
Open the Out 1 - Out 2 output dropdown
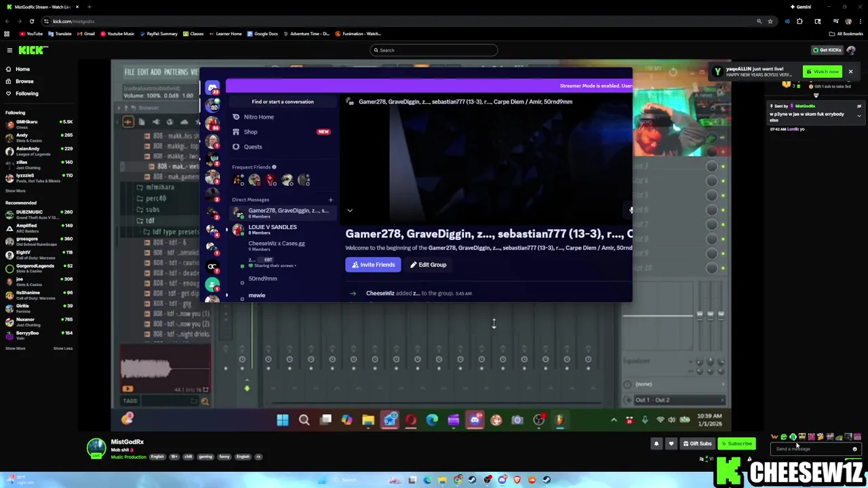(x=678, y=400)
